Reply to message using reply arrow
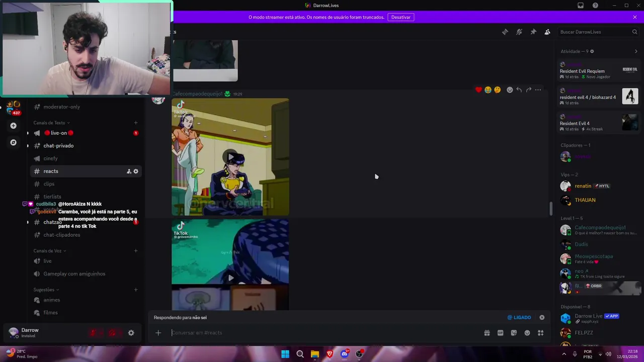The height and width of the screenshot is (362, 644). 519,89
